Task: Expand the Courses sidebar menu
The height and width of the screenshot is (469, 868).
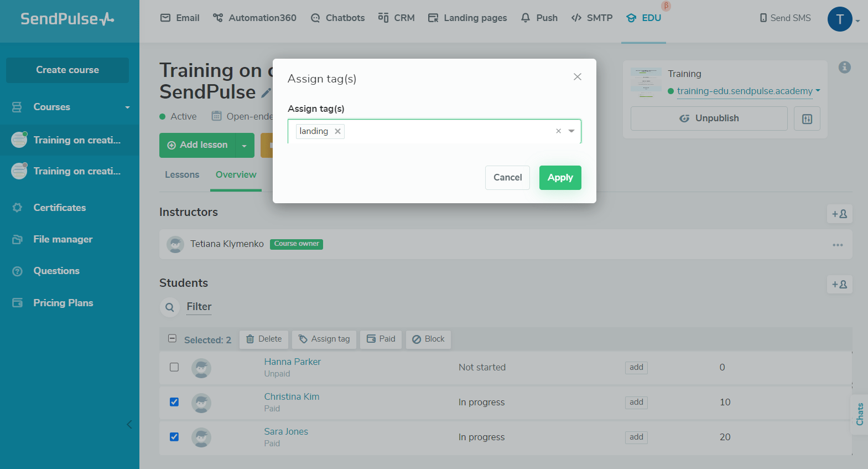Action: point(70,107)
